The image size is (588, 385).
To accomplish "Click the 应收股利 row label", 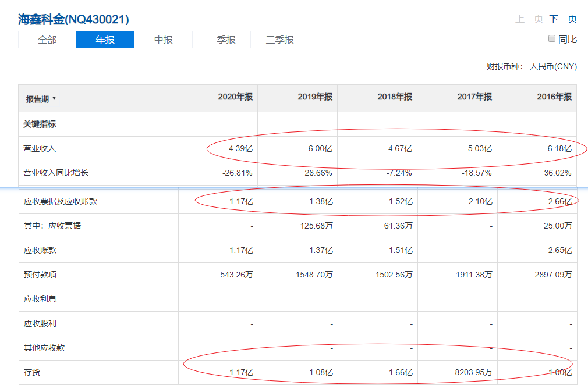I will 40,323.
